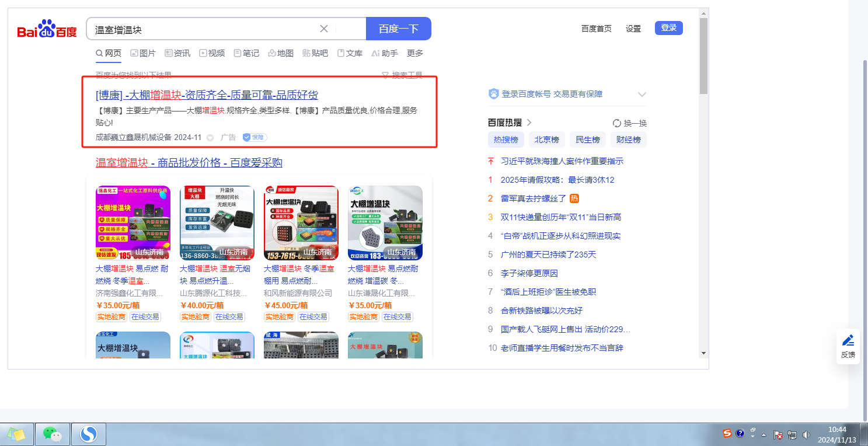This screenshot has height=446, width=868.
Task: Open the 搜索工具 filter dropdown
Action: tap(402, 75)
